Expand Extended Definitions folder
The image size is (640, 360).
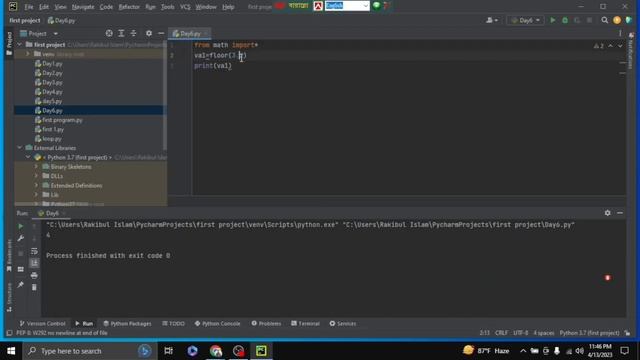(x=36, y=185)
